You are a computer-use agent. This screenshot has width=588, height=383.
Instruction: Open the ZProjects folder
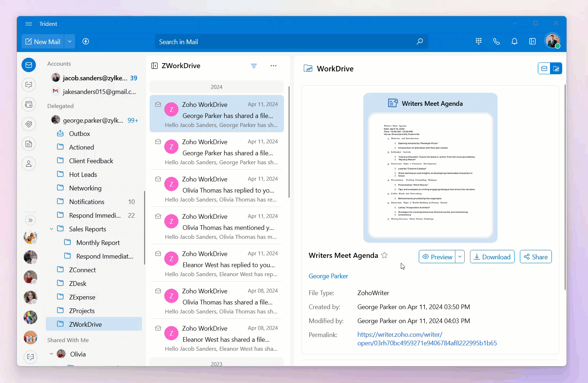click(x=94, y=311)
